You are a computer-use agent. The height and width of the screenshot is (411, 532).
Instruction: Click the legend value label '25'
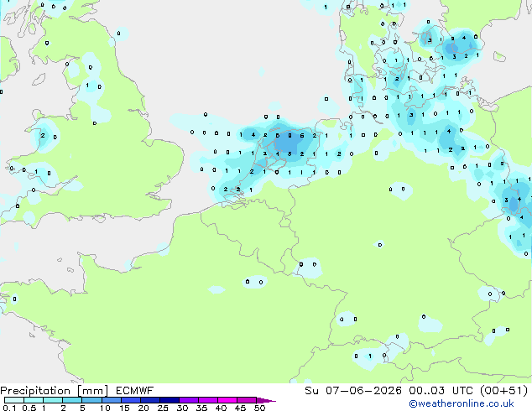coord(163,408)
